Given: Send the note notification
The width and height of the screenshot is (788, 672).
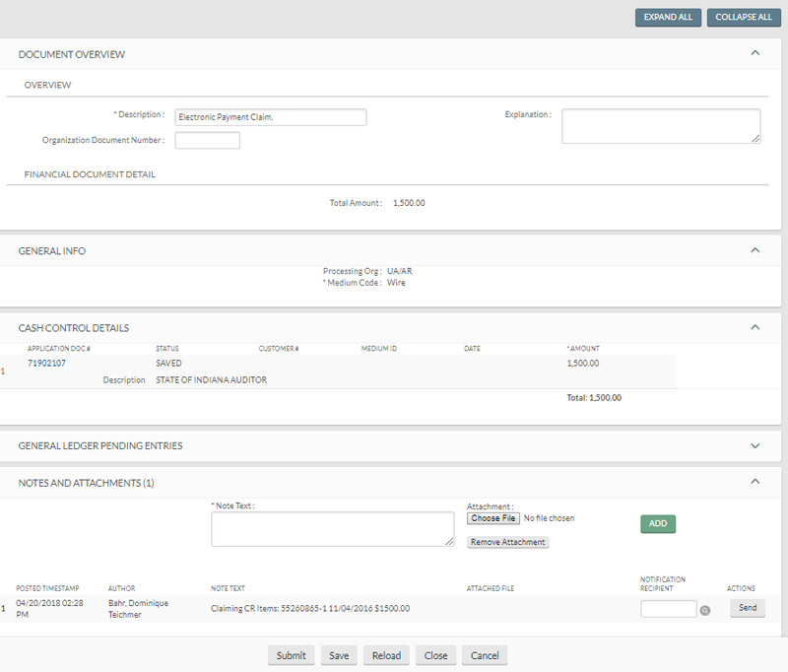Looking at the screenshot, I should click(747, 608).
